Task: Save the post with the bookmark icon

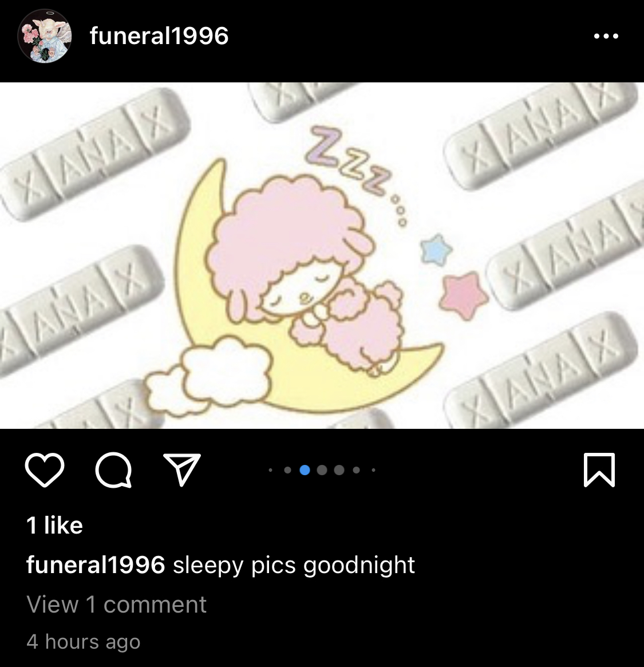Action: [x=599, y=470]
